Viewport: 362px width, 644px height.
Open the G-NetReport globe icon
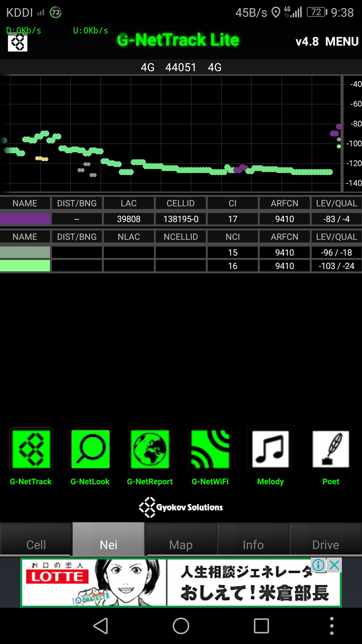coord(150,449)
